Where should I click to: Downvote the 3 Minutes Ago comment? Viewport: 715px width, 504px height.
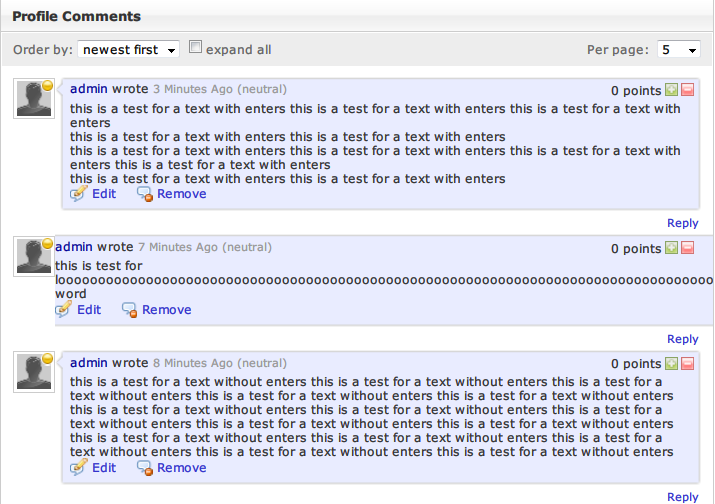[688, 91]
